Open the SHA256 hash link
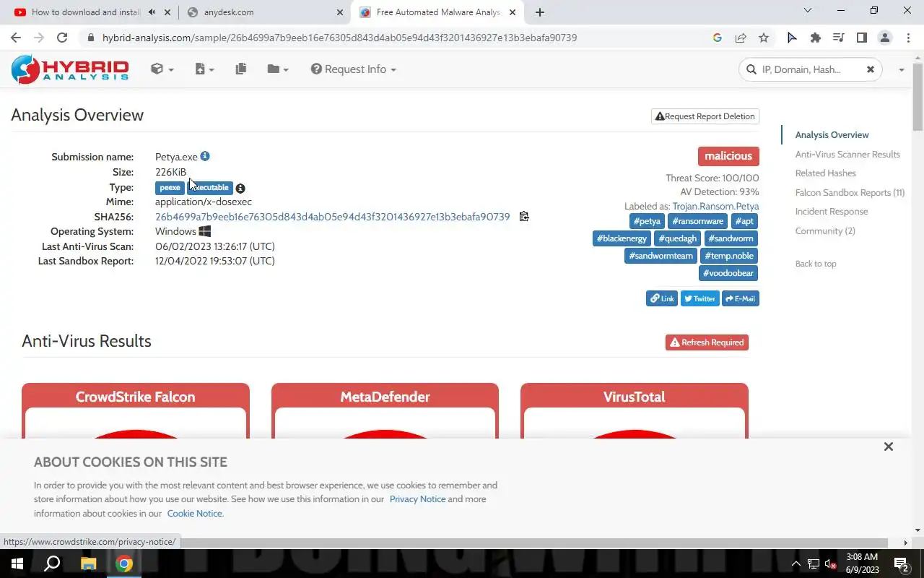Screen dimensions: 924x578 point(333,217)
